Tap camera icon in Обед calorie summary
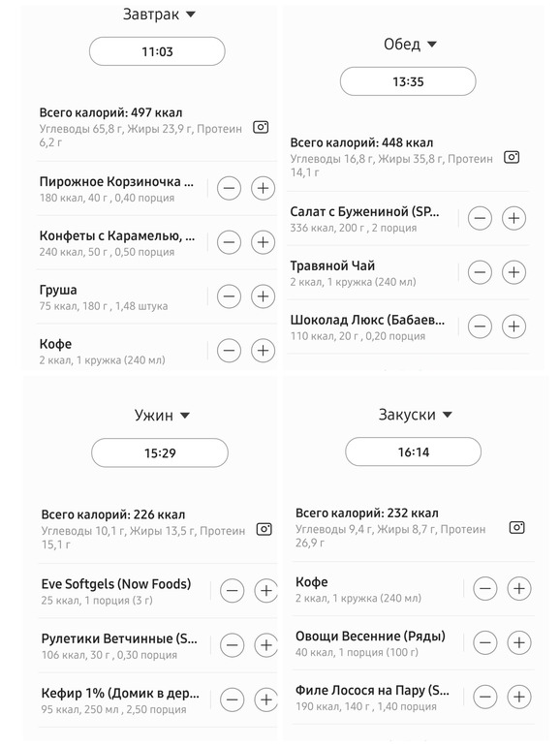This screenshot has height=746, width=560. 512,157
